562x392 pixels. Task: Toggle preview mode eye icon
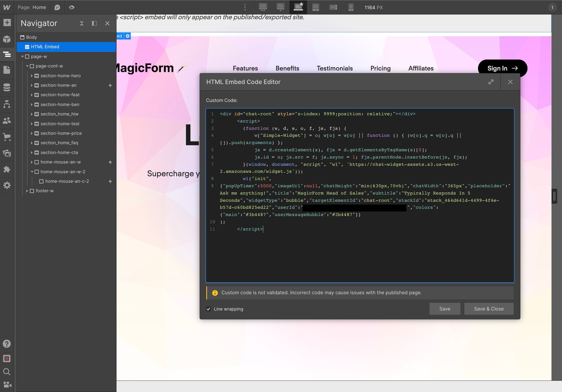tap(72, 7)
